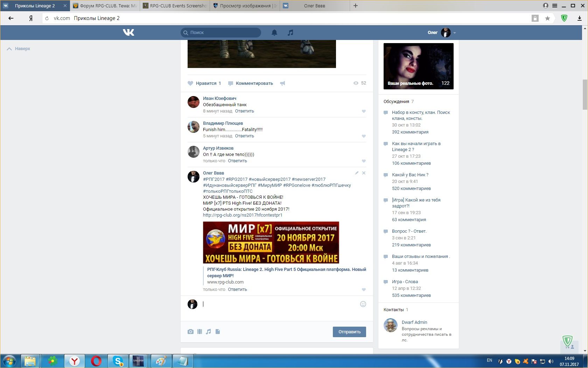Open Обсуждения section header
This screenshot has width=588, height=368.
coord(396,102)
